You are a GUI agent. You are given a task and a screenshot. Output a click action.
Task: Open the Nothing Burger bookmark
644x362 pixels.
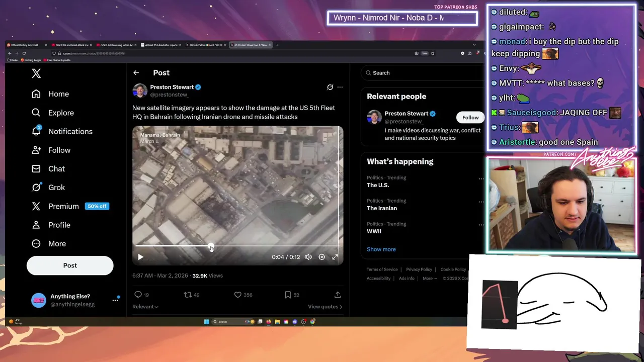point(31,60)
